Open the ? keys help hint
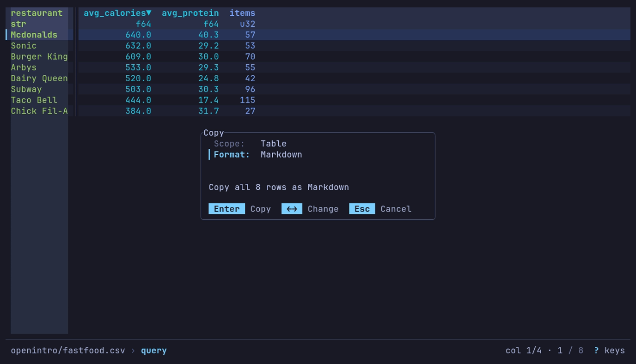636x364 pixels. click(609, 351)
